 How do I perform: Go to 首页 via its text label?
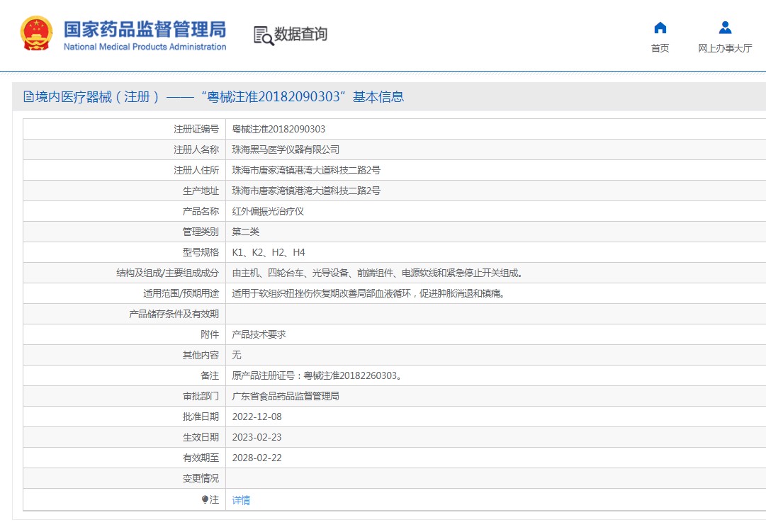tap(660, 48)
